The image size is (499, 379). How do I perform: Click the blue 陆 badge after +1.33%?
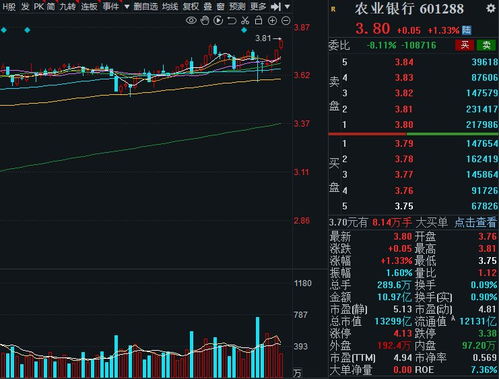click(x=467, y=30)
